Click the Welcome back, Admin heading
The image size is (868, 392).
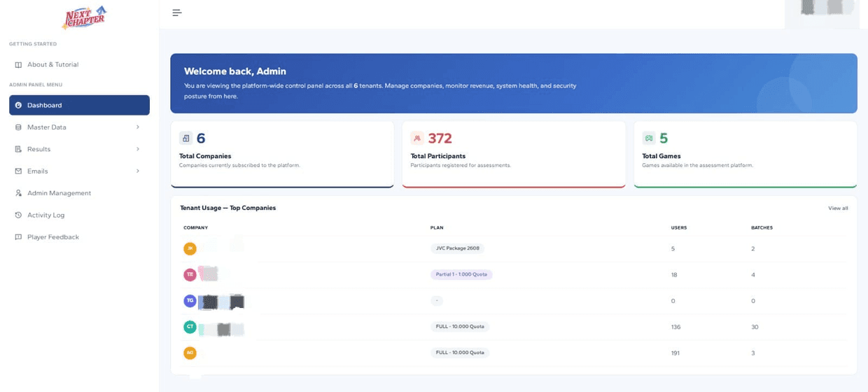coord(235,71)
